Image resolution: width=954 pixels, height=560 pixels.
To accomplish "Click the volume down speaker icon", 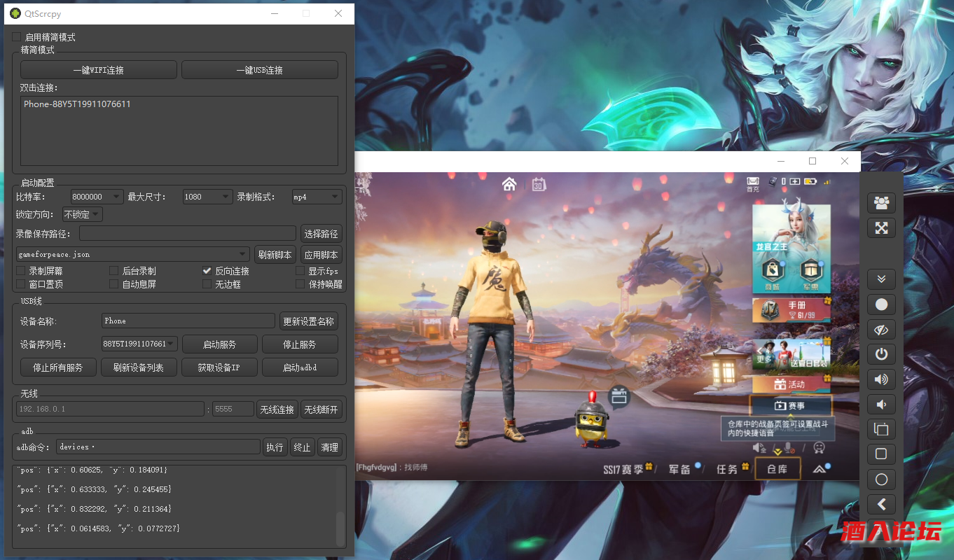I will [x=881, y=405].
